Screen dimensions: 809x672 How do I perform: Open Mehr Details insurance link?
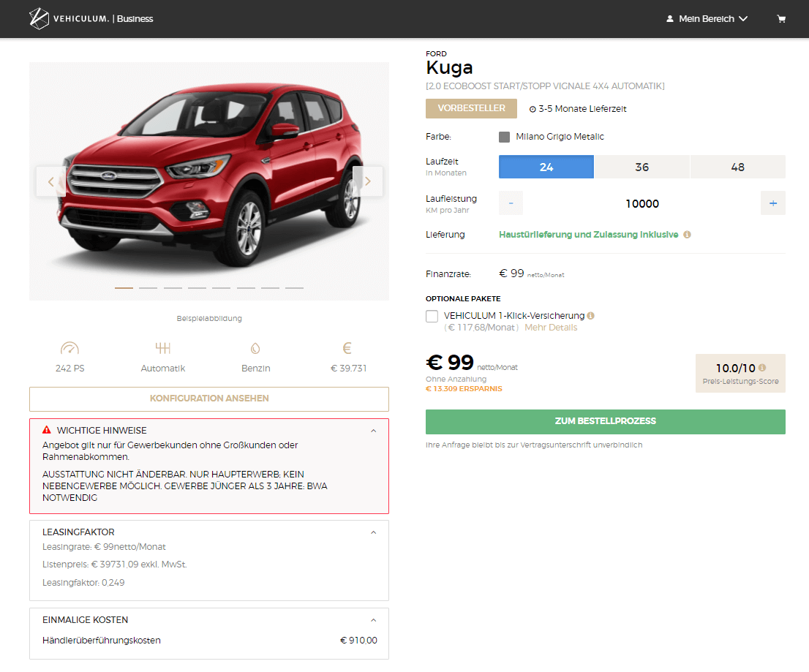[x=551, y=328]
